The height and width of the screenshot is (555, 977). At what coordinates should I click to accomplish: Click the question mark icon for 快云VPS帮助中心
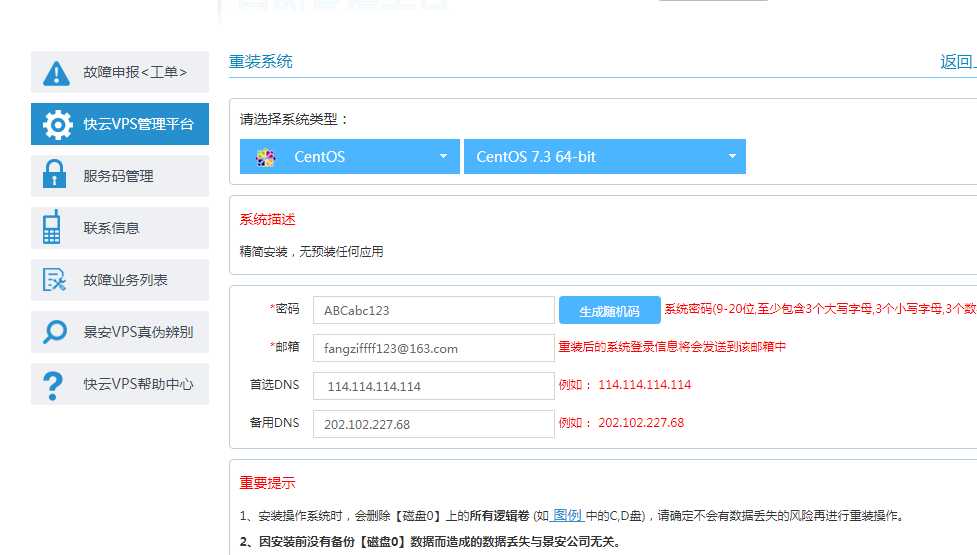pyautogui.click(x=53, y=386)
